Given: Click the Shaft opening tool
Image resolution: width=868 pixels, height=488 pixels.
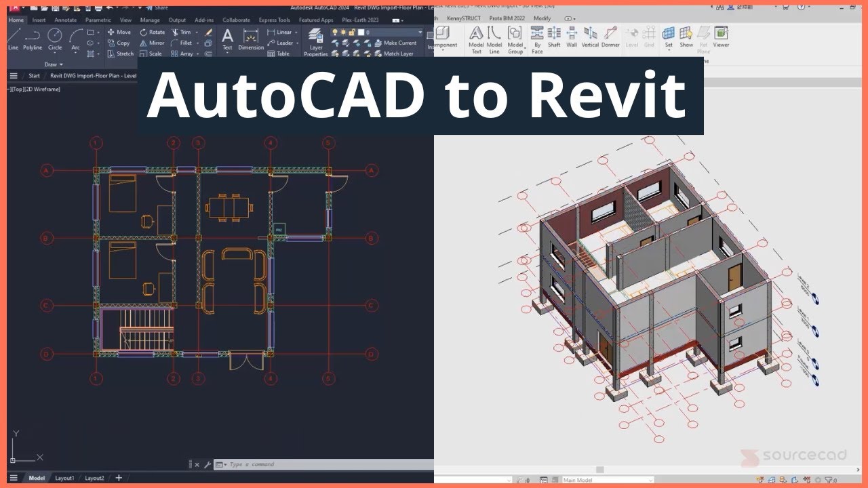Looking at the screenshot, I should coord(554,38).
